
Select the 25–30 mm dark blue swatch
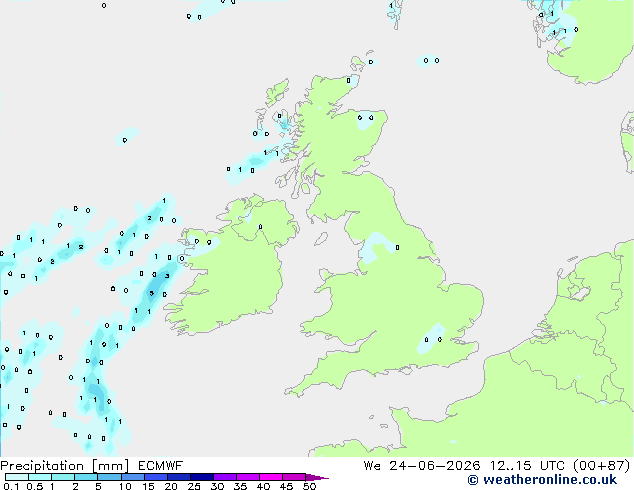pos(202,477)
